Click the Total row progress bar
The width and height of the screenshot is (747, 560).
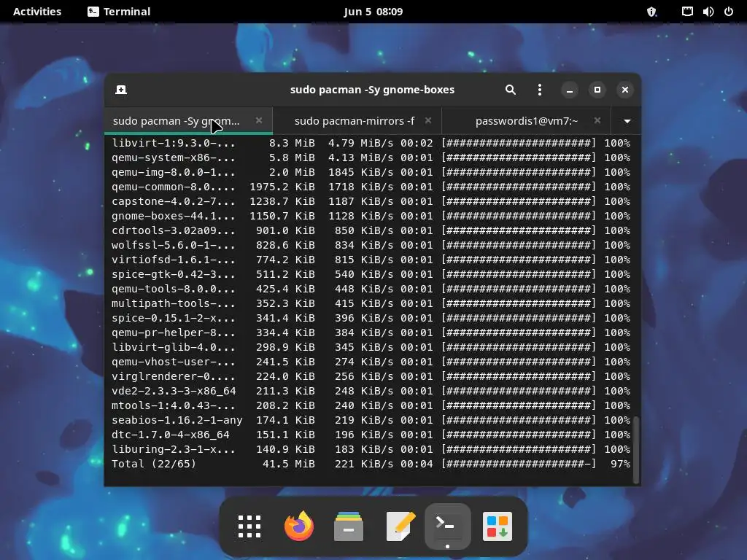pos(519,464)
